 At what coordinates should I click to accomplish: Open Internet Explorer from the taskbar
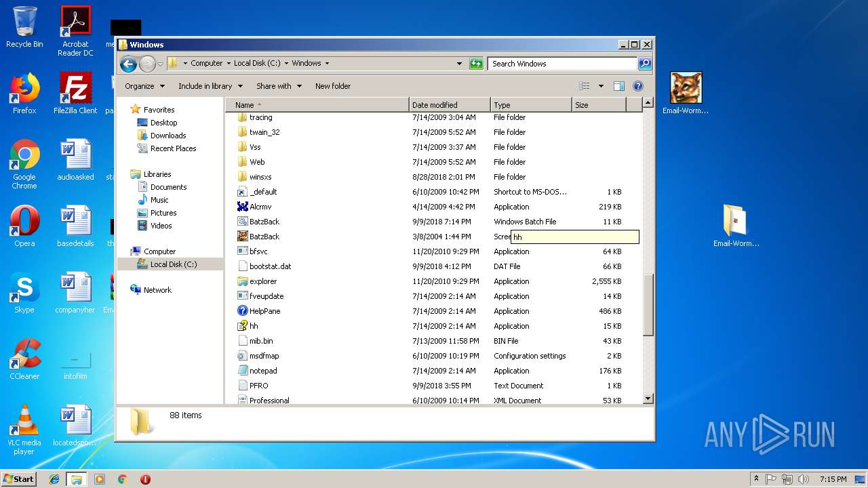tap(54, 479)
